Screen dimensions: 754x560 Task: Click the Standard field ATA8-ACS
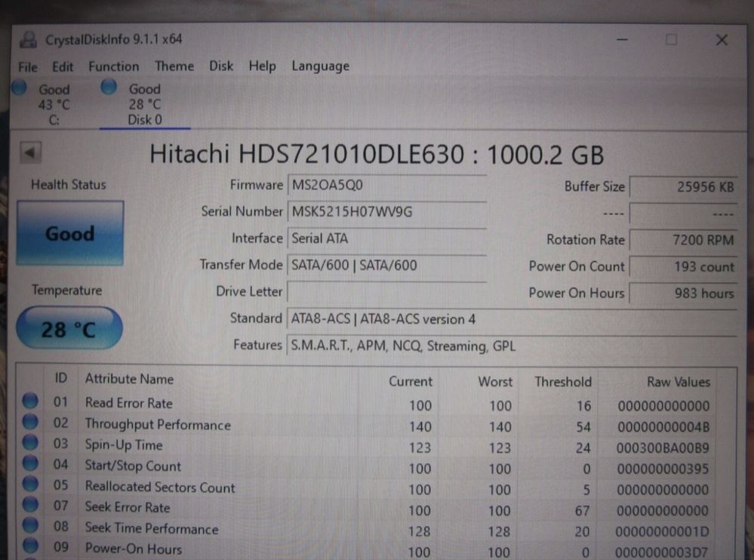[511, 319]
